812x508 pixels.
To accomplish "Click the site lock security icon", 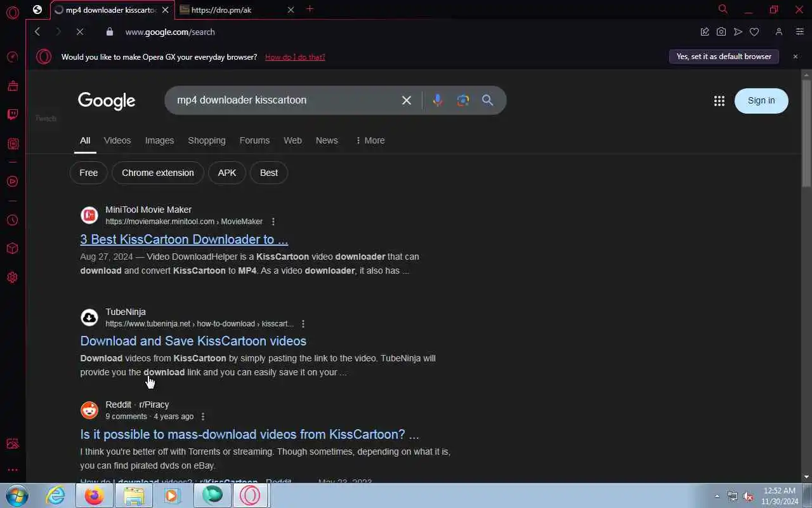I will (110, 32).
